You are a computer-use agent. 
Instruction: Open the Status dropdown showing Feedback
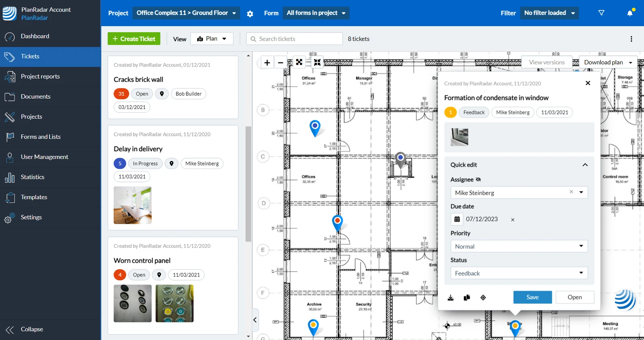(x=519, y=273)
